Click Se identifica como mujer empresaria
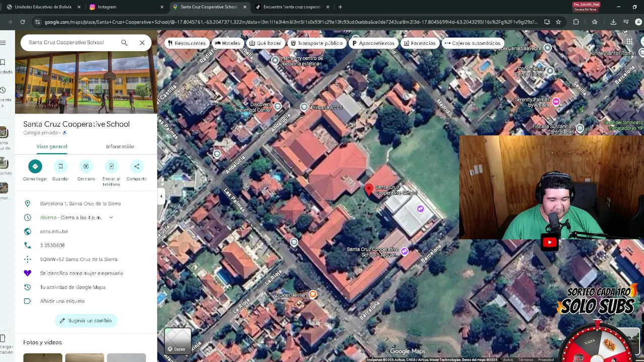This screenshot has width=644, height=362. [82, 274]
